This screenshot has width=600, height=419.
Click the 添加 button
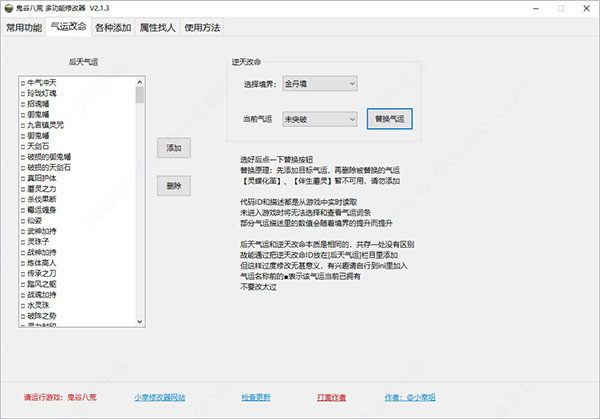pyautogui.click(x=174, y=148)
